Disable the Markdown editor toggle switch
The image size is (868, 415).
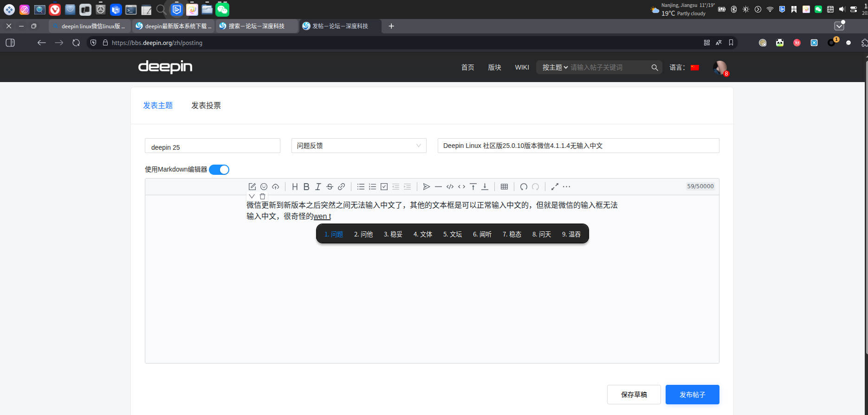[219, 170]
